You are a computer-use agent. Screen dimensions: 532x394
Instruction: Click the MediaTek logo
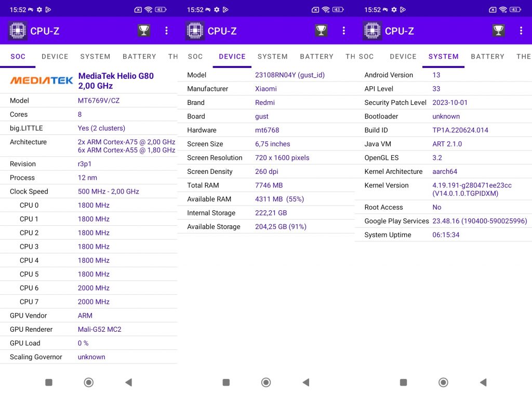[42, 80]
